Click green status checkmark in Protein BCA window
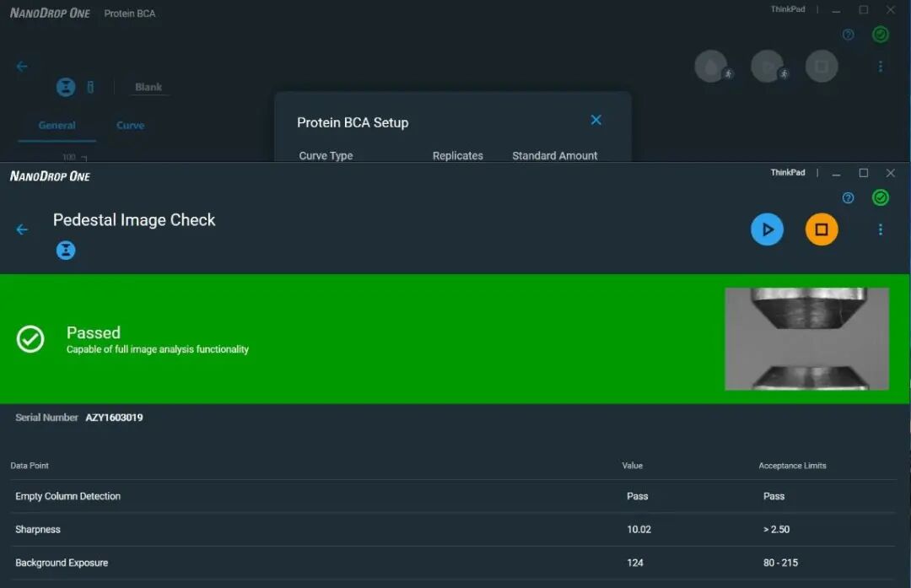 (880, 35)
